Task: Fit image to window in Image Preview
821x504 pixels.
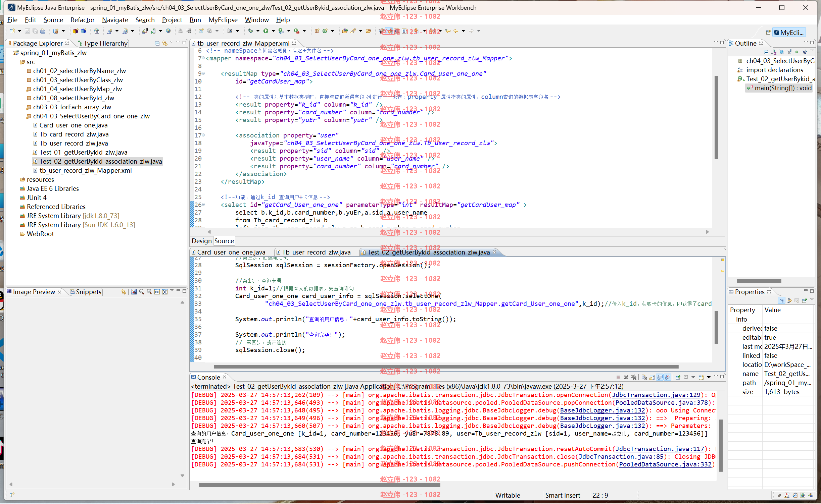Action: 165,292
